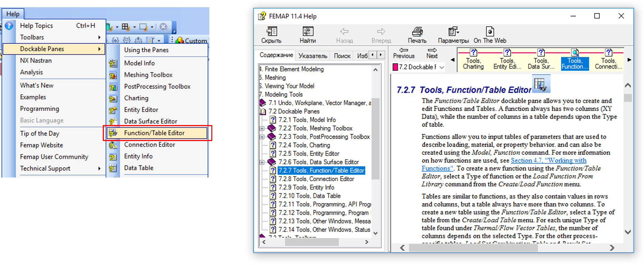
Task: Click the Next topic arrow
Action: point(432,50)
